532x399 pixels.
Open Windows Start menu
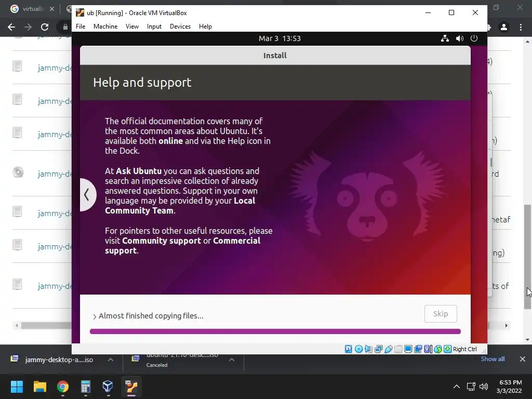(17, 387)
